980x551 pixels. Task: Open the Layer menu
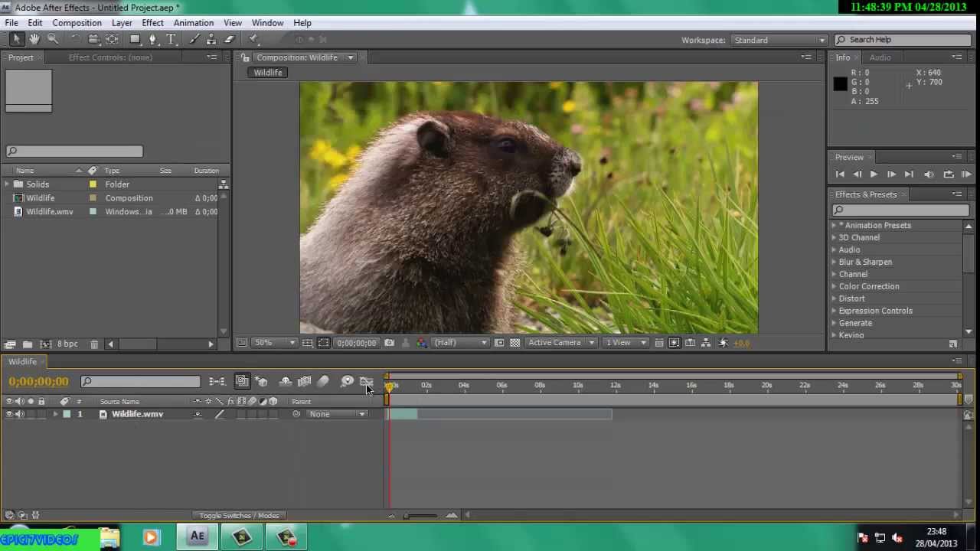(x=122, y=23)
